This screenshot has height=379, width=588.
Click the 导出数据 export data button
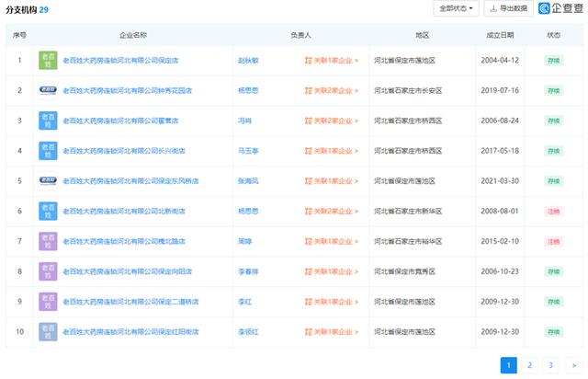[508, 8]
